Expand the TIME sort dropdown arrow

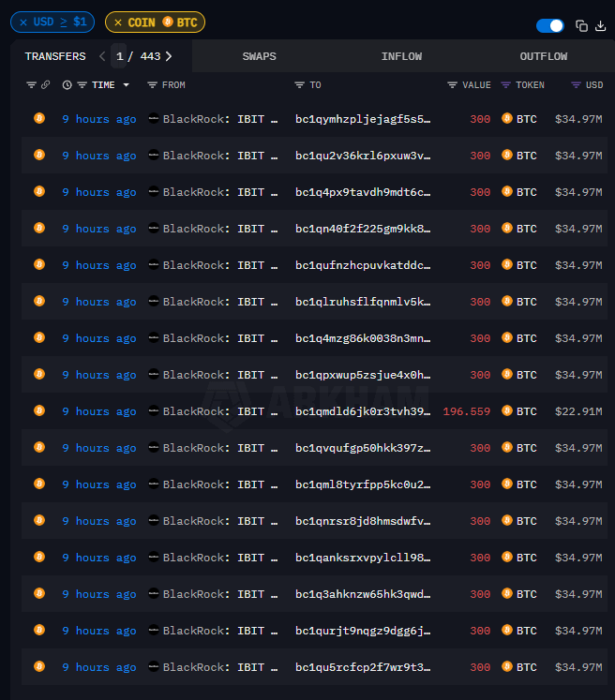pos(127,85)
